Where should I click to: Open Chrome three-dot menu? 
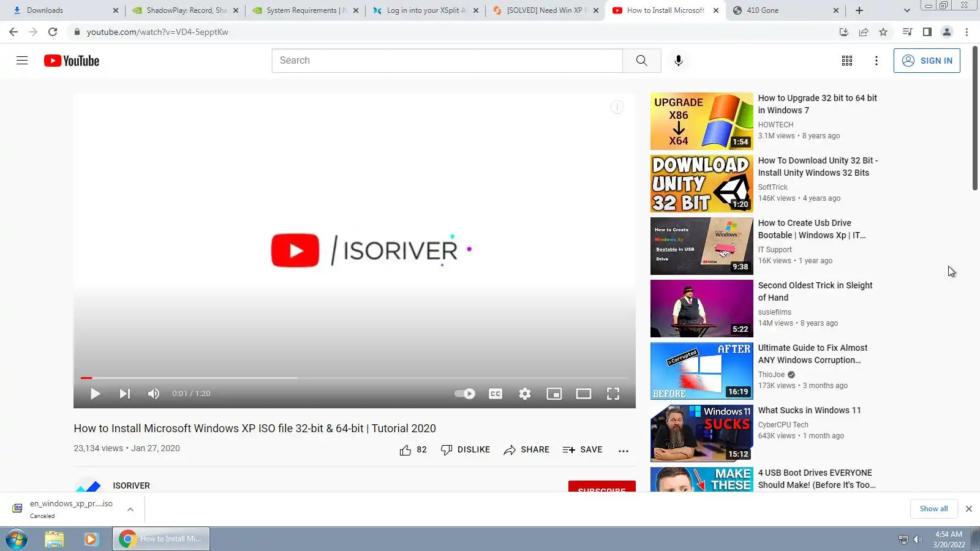click(967, 32)
